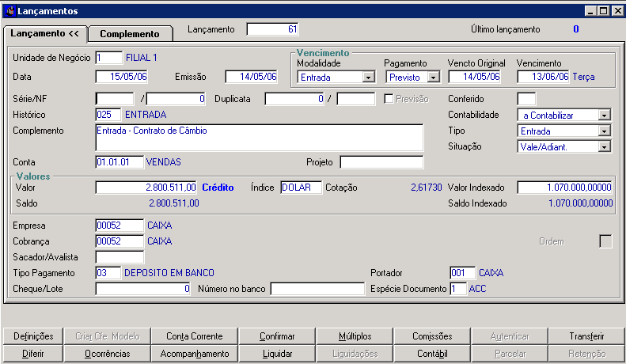626x364 pixels.
Task: Click the Lançamentos window title icon
Action: (10, 11)
